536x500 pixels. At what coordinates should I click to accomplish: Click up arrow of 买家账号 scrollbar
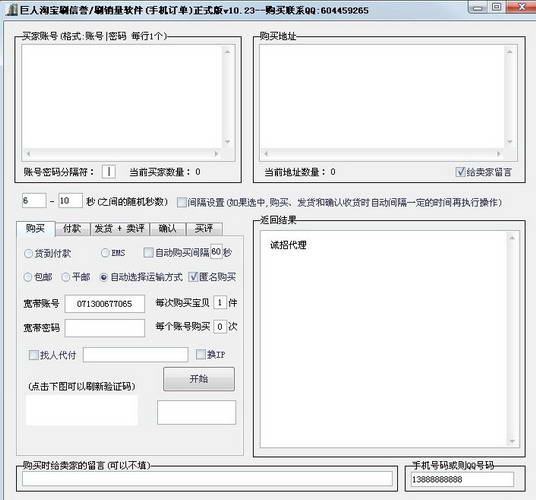[x=228, y=52]
